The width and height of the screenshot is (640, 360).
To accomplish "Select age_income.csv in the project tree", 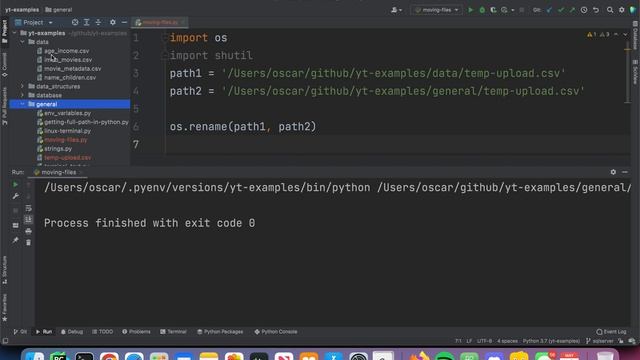I will (67, 51).
